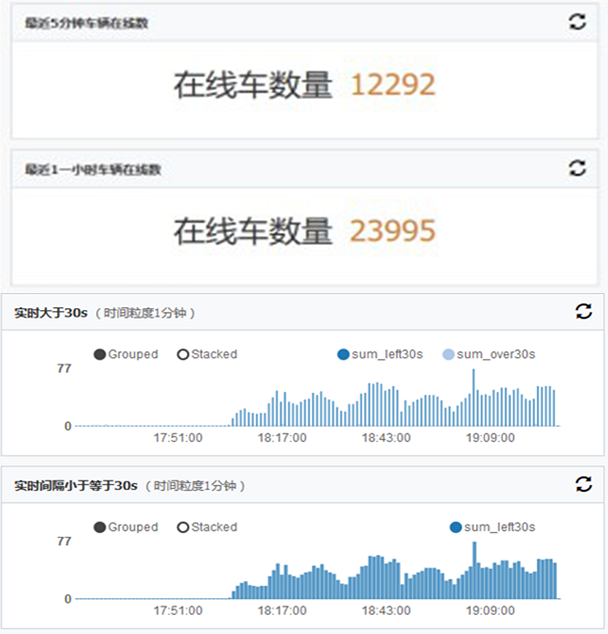Refresh the 实时大于30s chart panel
608x634 pixels.
584,311
